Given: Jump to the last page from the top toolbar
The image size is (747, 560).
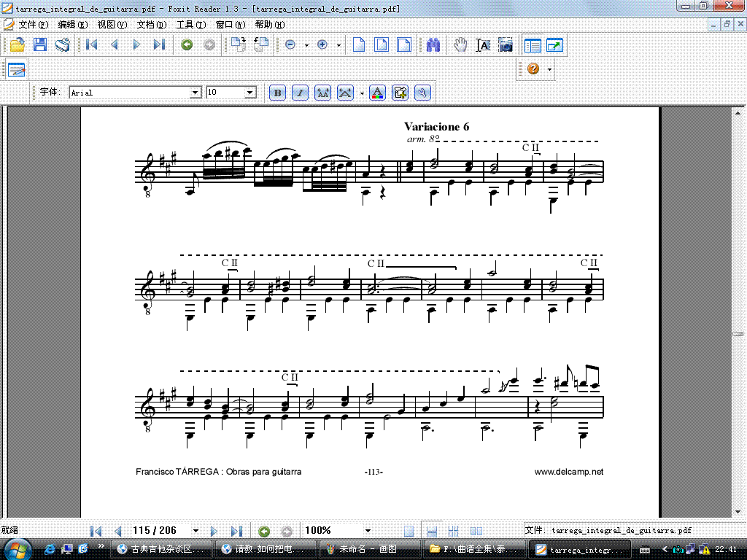Looking at the screenshot, I should coord(159,44).
